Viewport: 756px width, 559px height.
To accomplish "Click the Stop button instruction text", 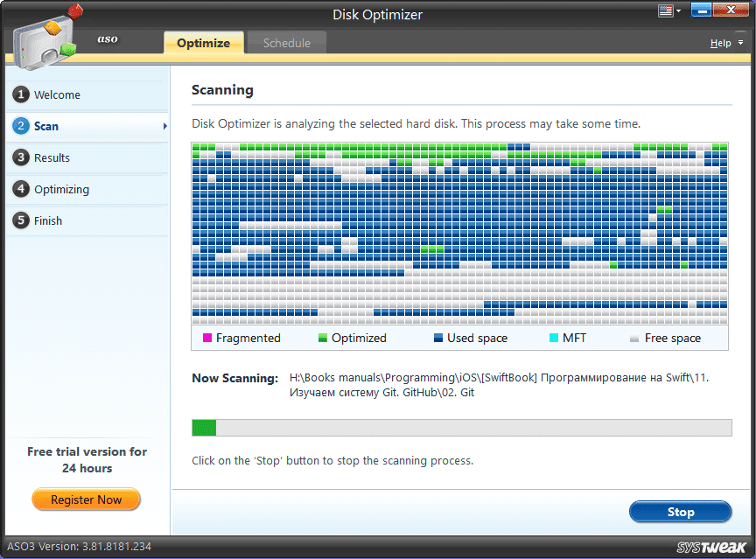I will [x=332, y=461].
